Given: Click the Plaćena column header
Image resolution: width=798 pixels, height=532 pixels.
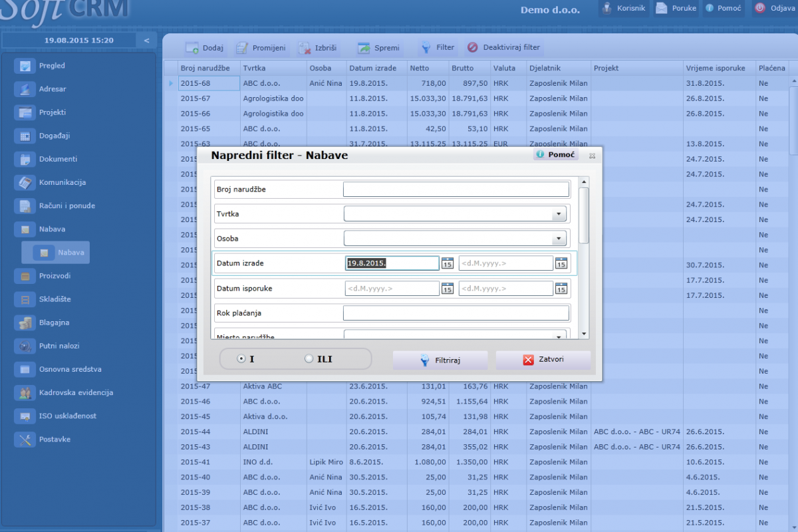Looking at the screenshot, I should pyautogui.click(x=773, y=68).
